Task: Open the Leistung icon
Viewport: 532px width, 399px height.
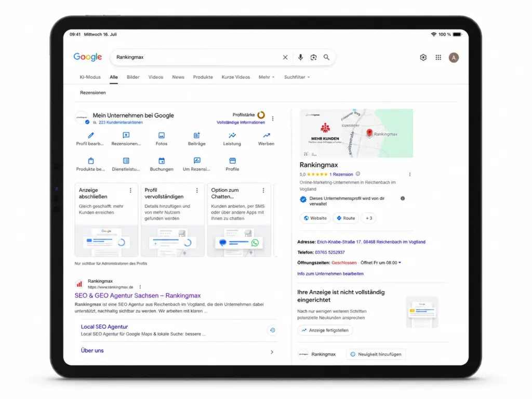Action: [232, 136]
